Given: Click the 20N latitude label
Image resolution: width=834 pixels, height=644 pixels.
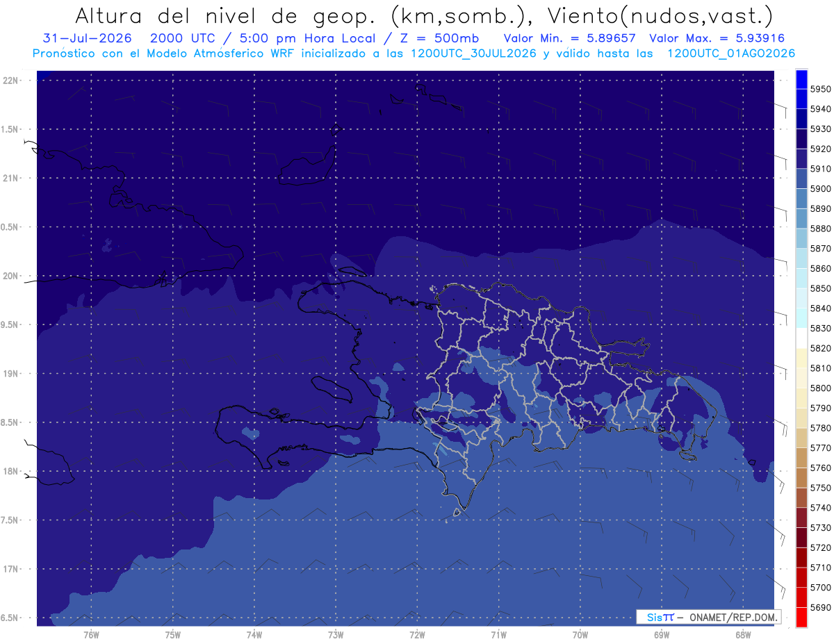Looking at the screenshot, I should pyautogui.click(x=10, y=276).
